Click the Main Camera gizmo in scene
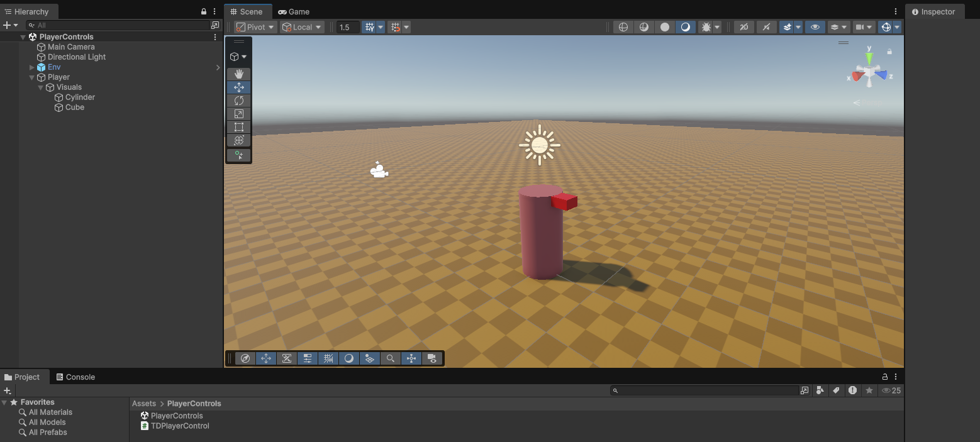Image resolution: width=980 pixels, height=442 pixels. [x=379, y=170]
